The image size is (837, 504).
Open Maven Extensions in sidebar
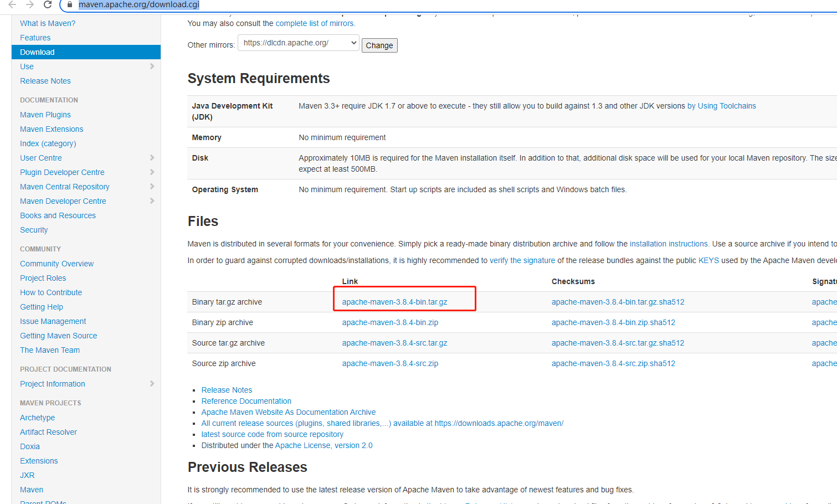52,129
